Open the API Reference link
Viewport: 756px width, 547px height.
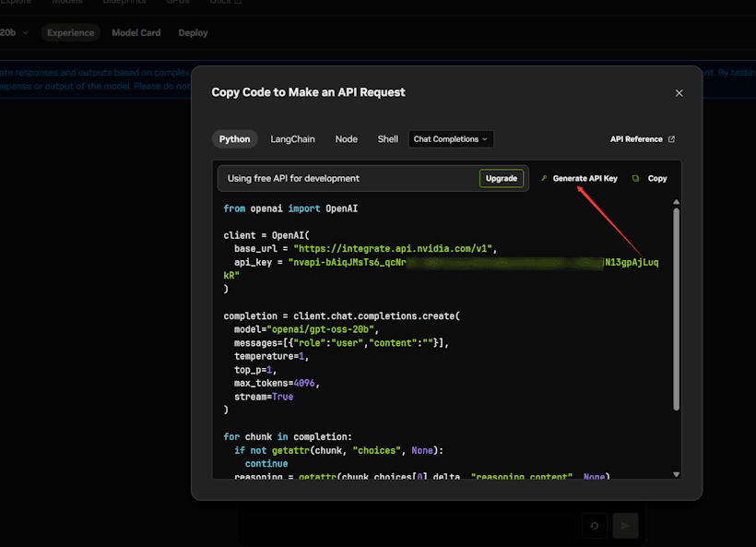[x=636, y=139]
